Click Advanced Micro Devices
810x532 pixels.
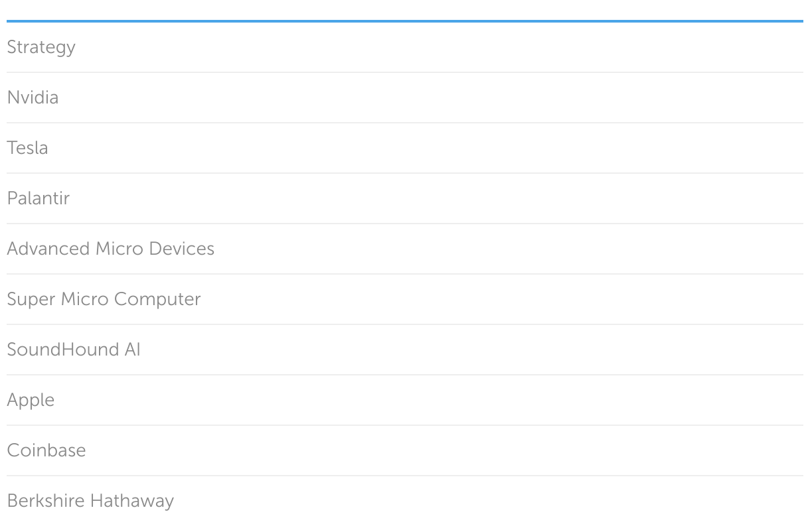(110, 249)
